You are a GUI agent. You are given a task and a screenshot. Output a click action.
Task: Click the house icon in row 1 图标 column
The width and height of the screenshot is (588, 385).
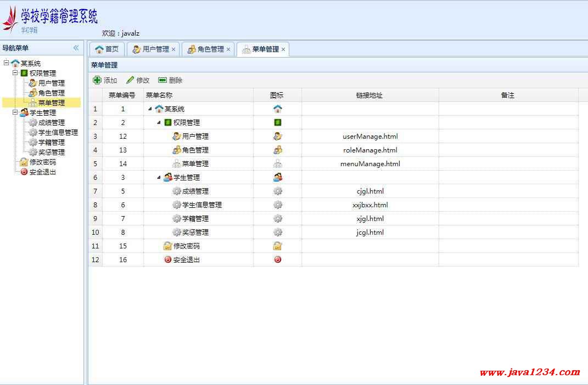277,109
